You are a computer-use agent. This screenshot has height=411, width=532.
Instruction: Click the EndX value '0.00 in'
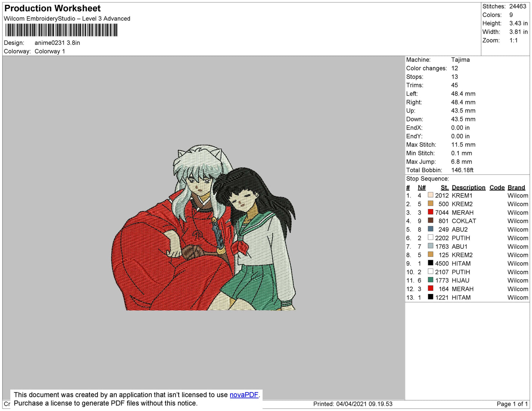[x=460, y=128]
